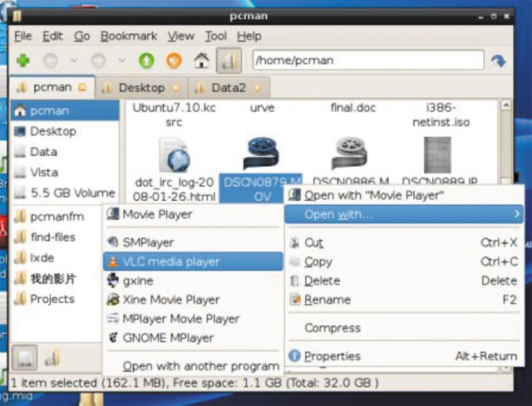Select Ubuntu7.10.kcsrc file label
This screenshot has width=532, height=406.
click(x=174, y=115)
